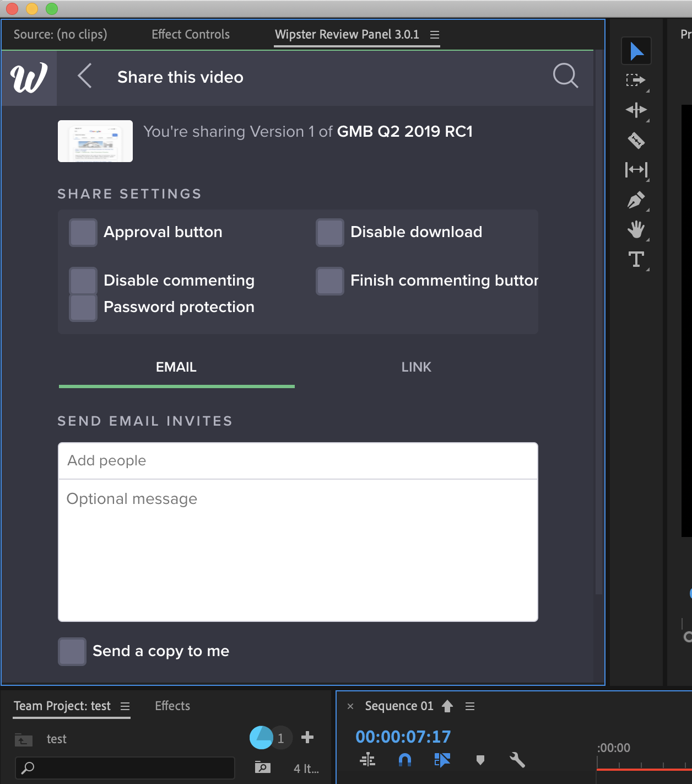Select the Razor tool
This screenshot has width=692, height=784.
click(636, 141)
